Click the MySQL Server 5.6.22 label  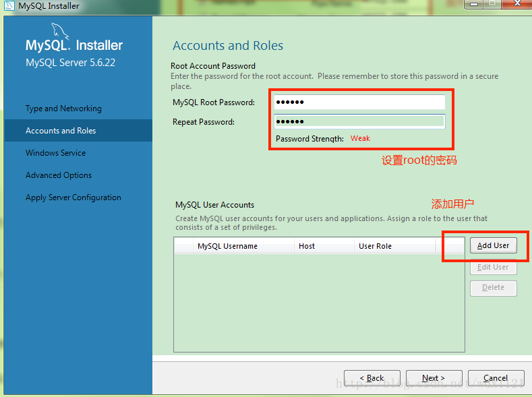point(71,63)
